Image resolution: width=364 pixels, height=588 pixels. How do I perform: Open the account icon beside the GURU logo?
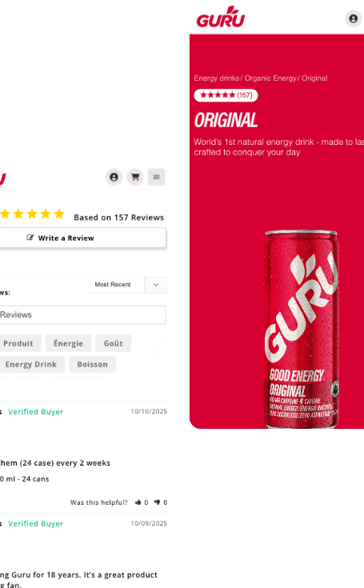click(353, 18)
